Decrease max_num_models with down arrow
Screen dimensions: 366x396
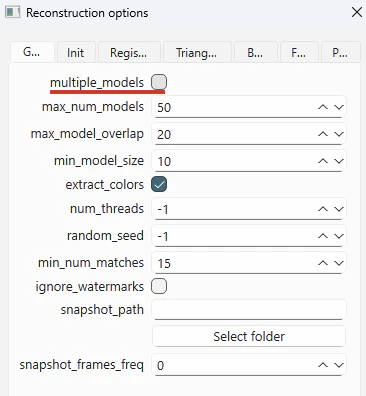339,107
